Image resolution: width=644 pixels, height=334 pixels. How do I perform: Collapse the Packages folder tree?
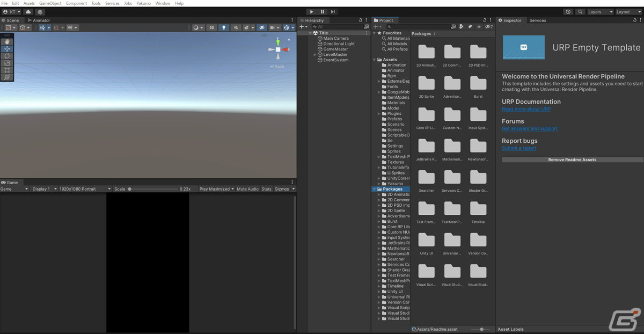[x=375, y=189]
